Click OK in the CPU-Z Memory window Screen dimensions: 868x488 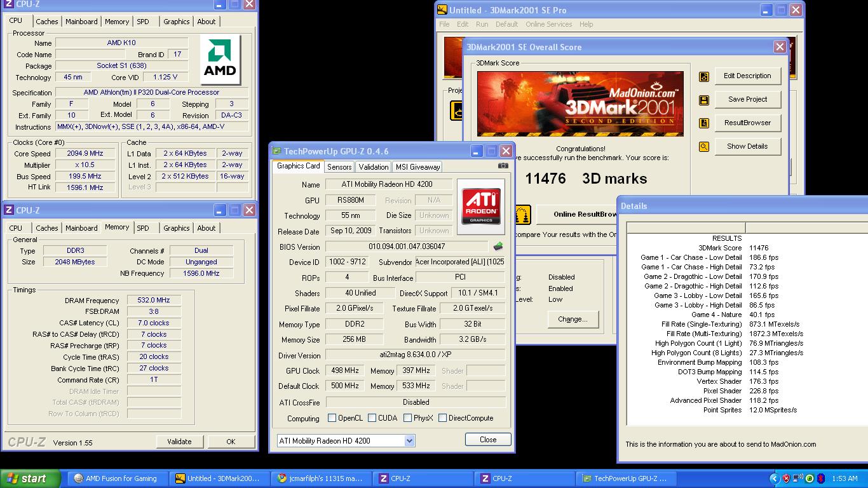click(231, 442)
